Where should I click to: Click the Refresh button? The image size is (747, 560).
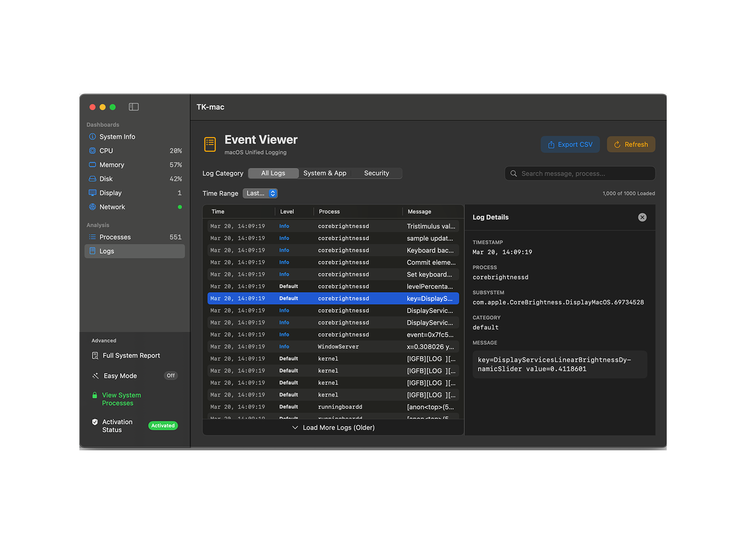pyautogui.click(x=631, y=145)
